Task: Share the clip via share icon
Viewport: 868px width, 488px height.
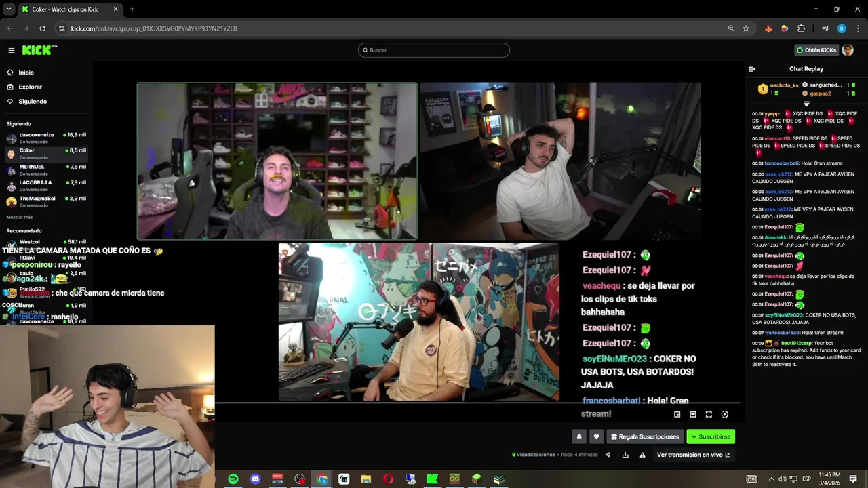Action: pyautogui.click(x=608, y=455)
